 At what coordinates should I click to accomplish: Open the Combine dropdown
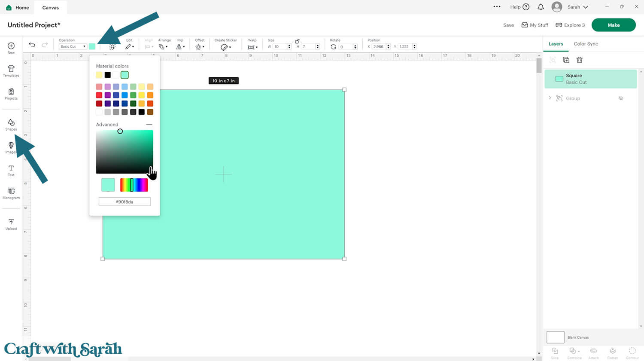(574, 352)
